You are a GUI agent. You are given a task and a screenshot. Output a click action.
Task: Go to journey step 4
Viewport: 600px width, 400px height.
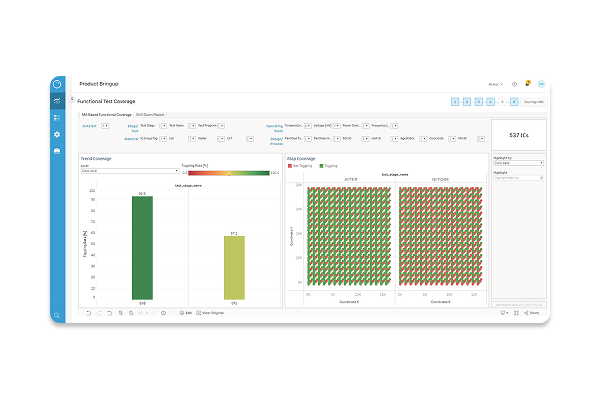click(491, 102)
